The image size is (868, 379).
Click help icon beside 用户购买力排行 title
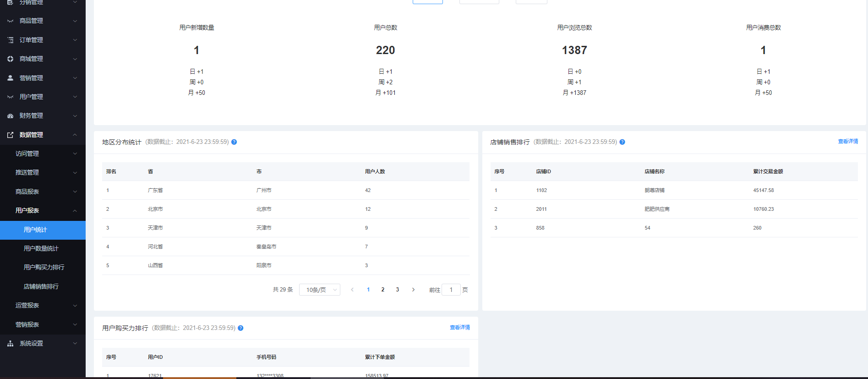[x=240, y=328]
